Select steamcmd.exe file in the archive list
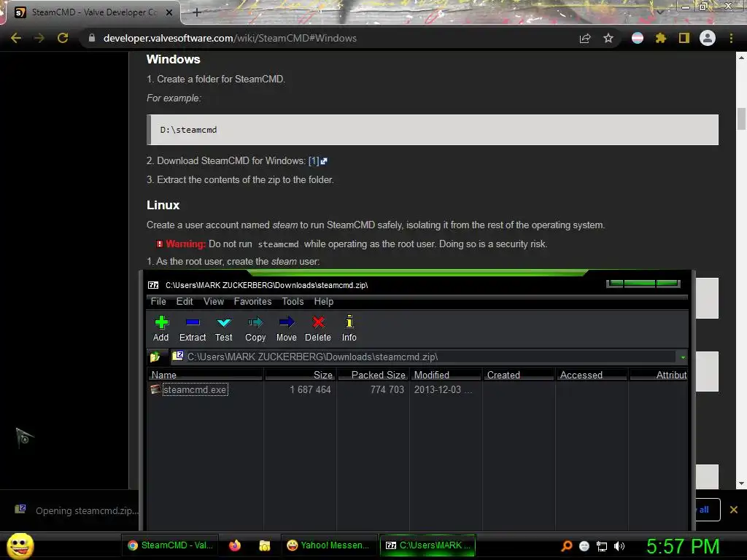 (195, 389)
